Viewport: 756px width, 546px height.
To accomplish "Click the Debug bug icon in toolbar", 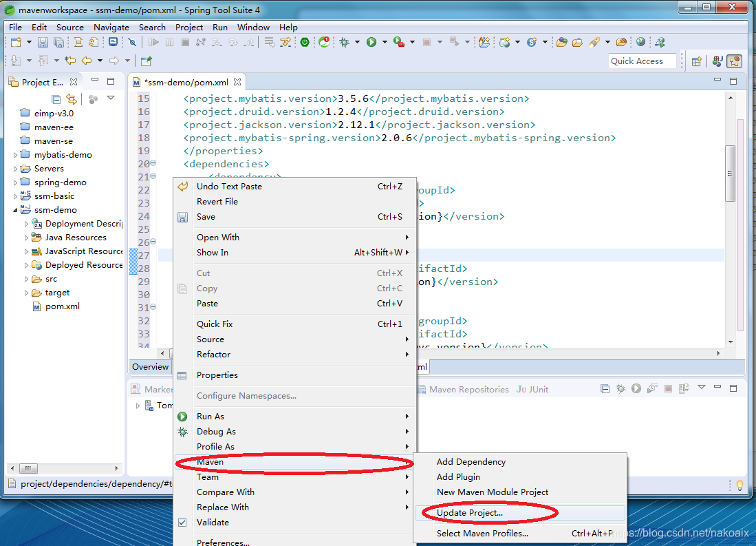I will (x=344, y=43).
